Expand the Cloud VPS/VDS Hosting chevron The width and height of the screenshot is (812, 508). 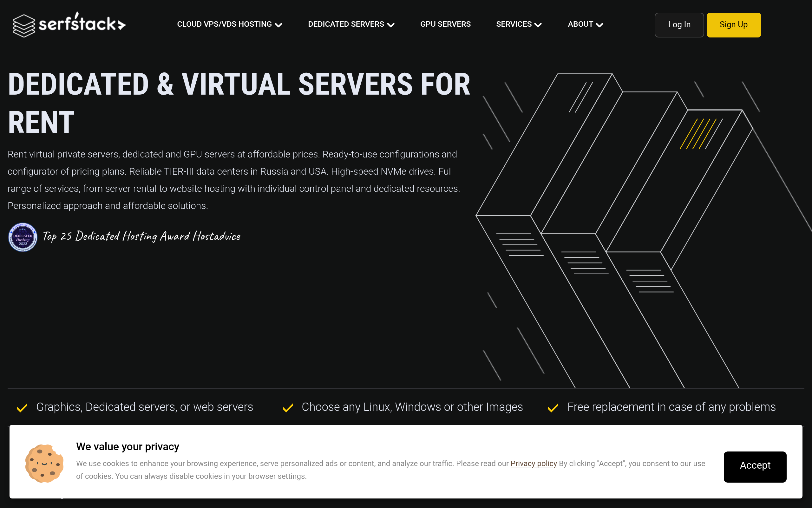coord(278,25)
